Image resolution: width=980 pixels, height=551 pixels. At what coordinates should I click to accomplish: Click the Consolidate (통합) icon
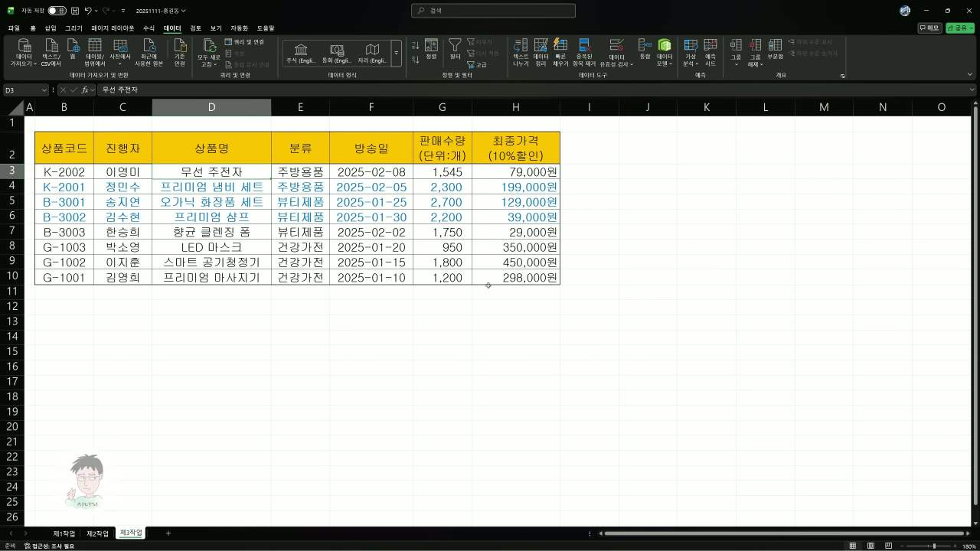tap(644, 47)
